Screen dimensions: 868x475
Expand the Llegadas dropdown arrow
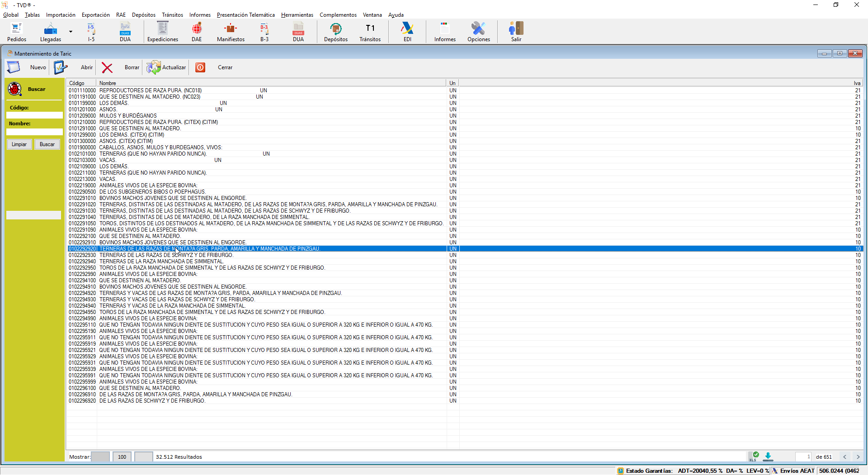[x=71, y=32]
